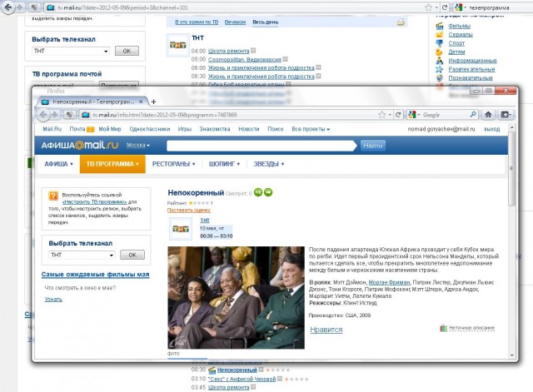Click the bookmark star in background window address bar
The width and height of the screenshot is (533, 392).
428,7
